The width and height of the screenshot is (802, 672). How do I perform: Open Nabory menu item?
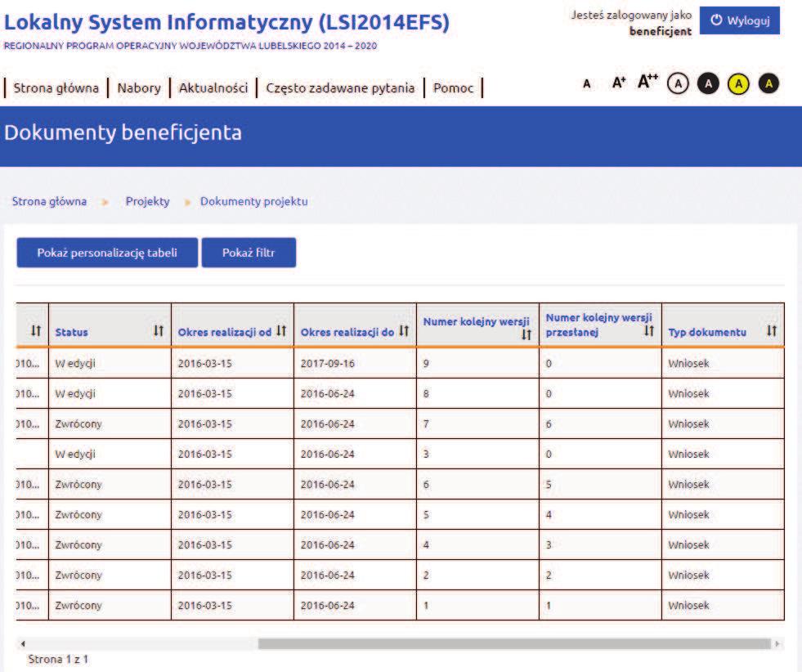(139, 88)
